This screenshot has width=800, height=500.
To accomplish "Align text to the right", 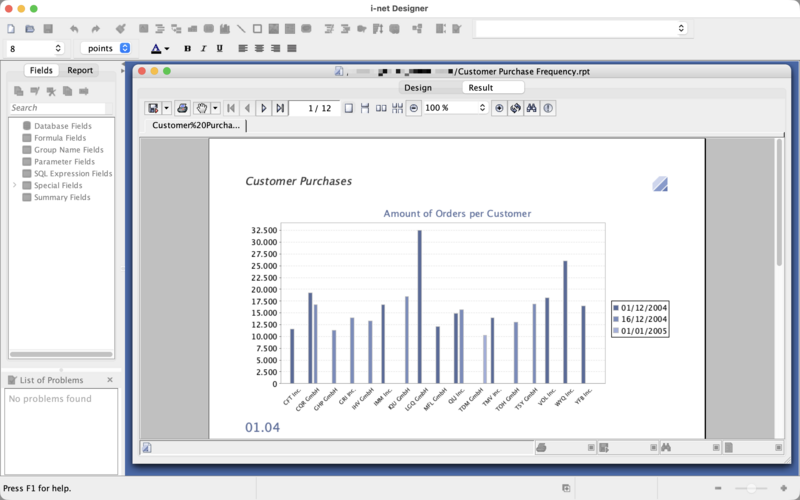I will 276,48.
